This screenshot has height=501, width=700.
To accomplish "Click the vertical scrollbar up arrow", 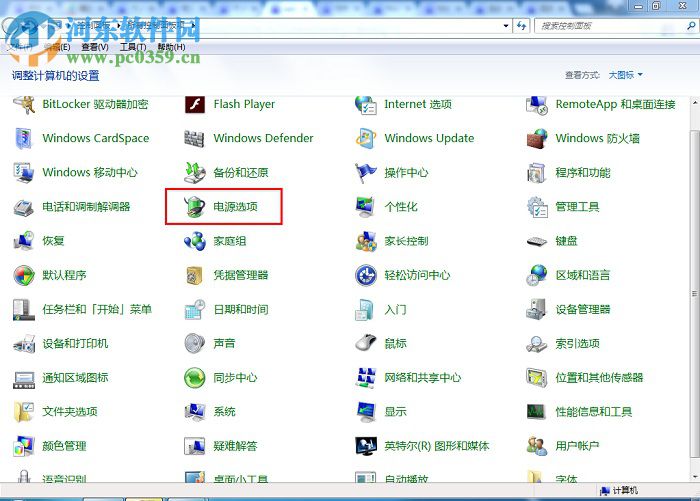I will 695,102.
